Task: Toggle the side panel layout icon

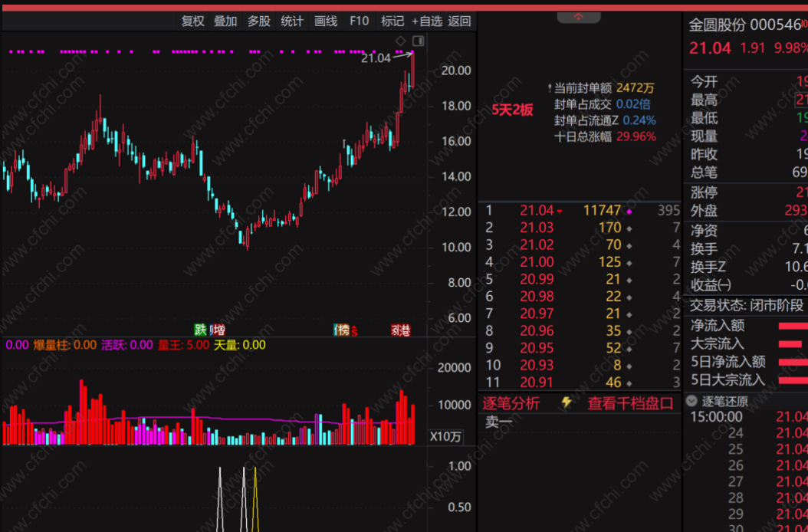Action: pos(419,41)
